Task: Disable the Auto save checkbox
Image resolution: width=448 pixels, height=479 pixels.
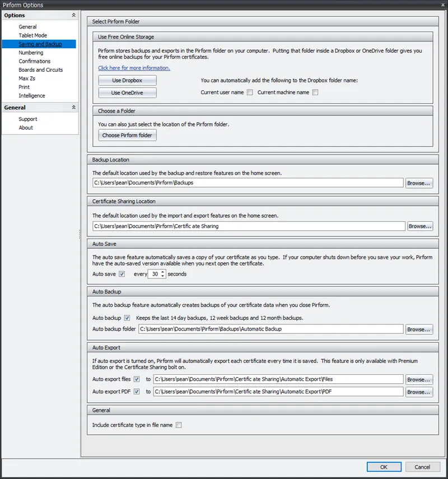Action: [x=120, y=274]
